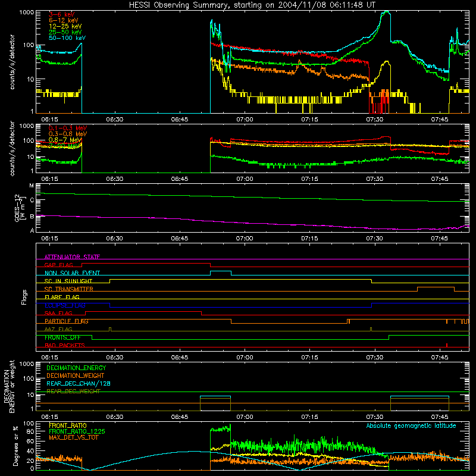Select the red 3-6 keV legend label
Viewport: 476px width, 476px height.
click(62, 14)
